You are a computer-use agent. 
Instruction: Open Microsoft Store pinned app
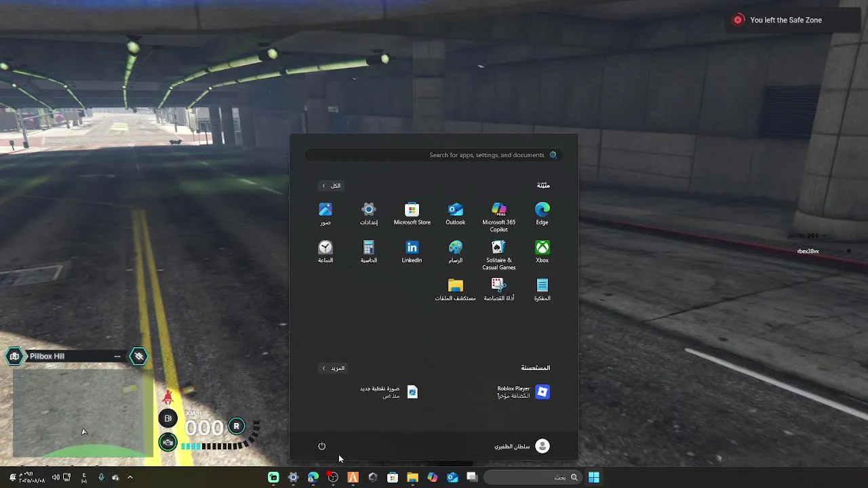pos(412,213)
